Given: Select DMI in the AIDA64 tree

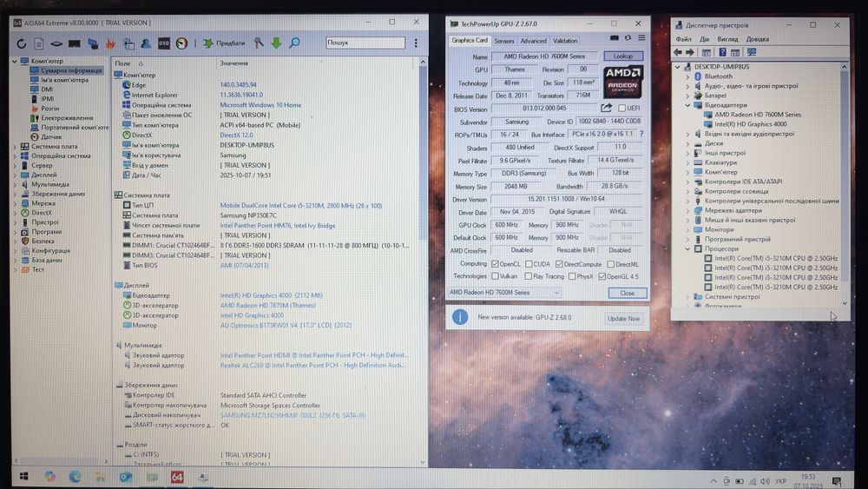Looking at the screenshot, I should pos(47,89).
